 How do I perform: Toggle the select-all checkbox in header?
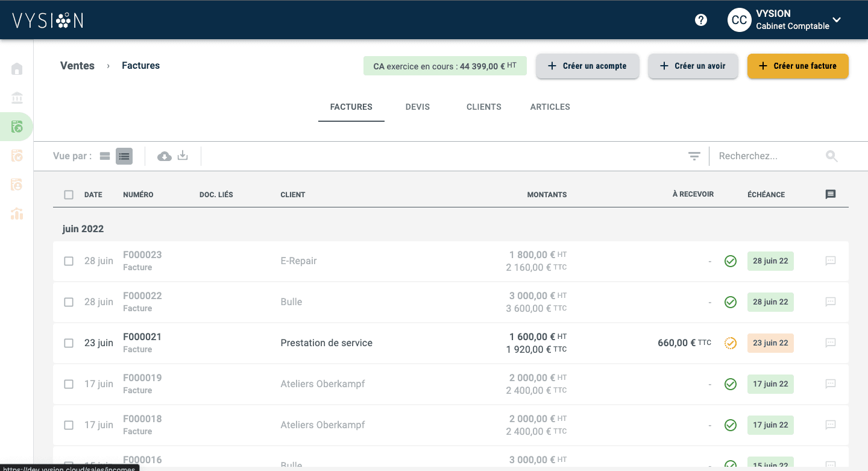(x=69, y=195)
